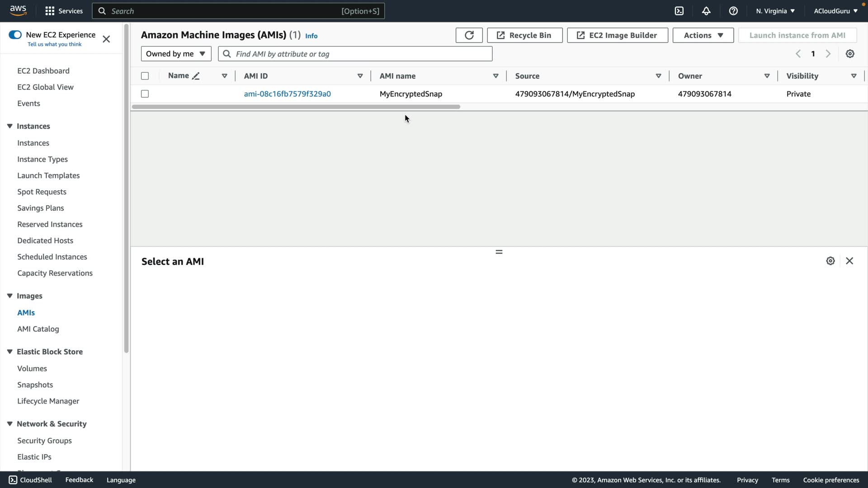Open the Services grid menu icon

(50, 11)
